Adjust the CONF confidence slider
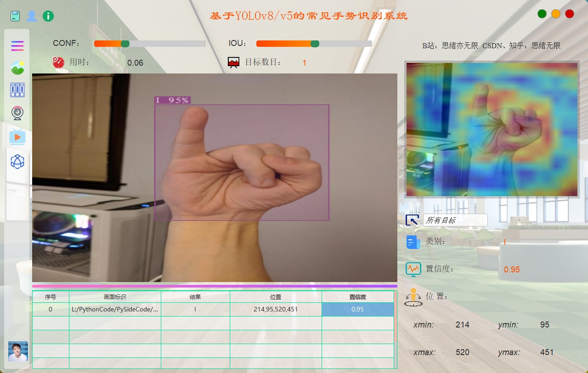Image resolution: width=588 pixels, height=373 pixels. [x=124, y=43]
